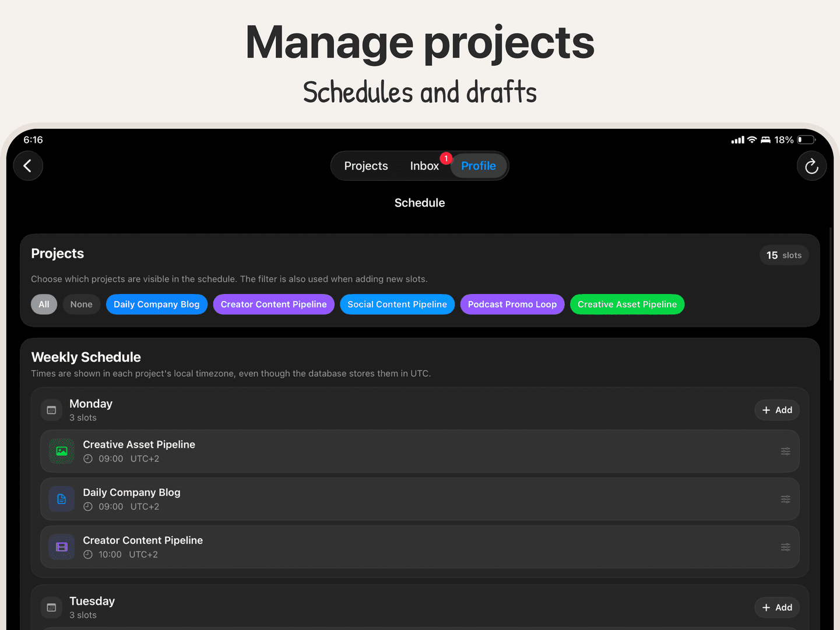Tap the back arrow button
Screen dimensions: 840x630
(28, 166)
